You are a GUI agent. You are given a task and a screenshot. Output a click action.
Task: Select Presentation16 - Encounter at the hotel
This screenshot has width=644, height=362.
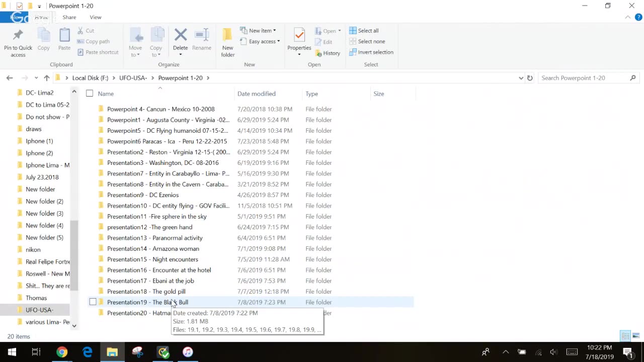click(x=159, y=270)
